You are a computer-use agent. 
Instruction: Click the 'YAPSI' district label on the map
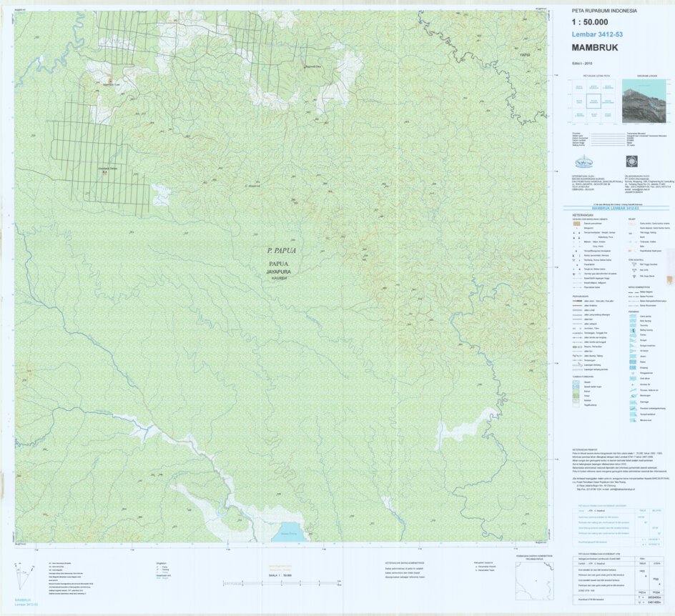coord(525,56)
